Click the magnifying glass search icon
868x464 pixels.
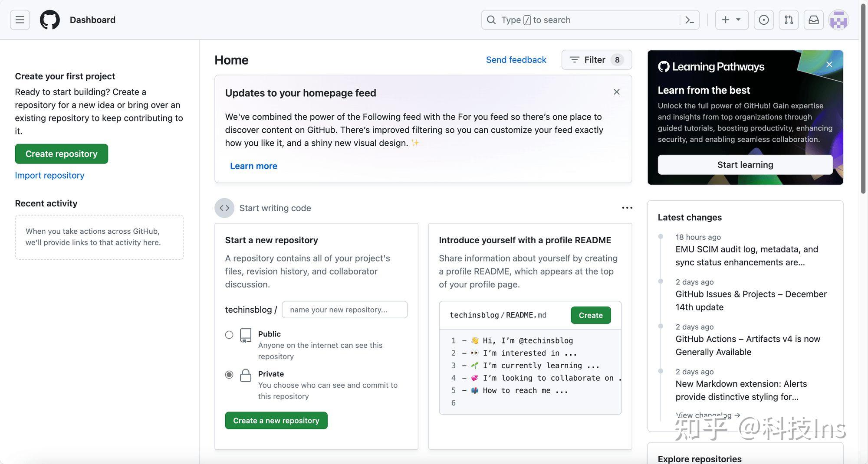point(491,20)
